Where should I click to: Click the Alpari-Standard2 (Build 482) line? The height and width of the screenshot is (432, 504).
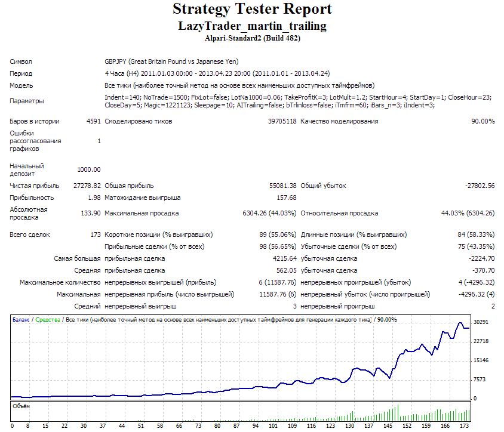pos(253,38)
